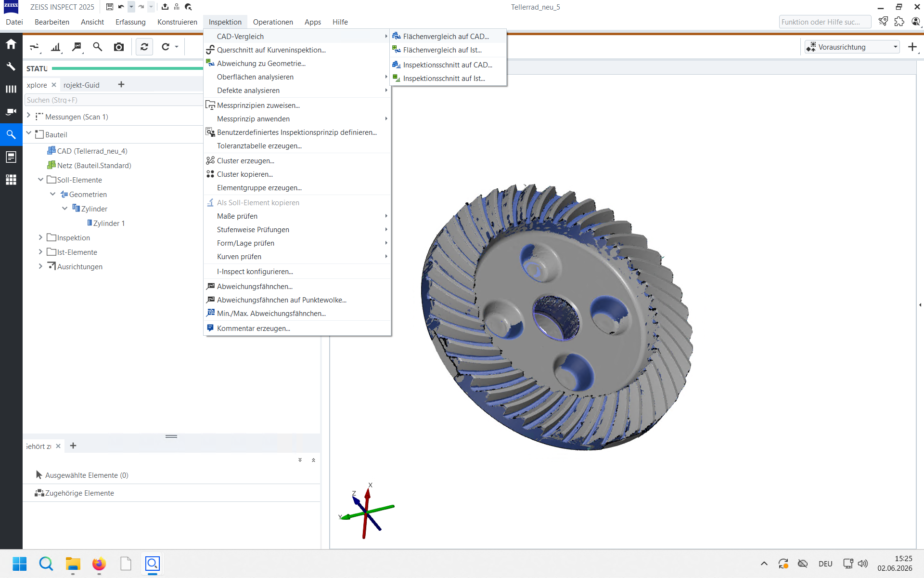The image size is (924, 578).
Task: Open the undo history dropdown arrow
Action: coord(131,7)
